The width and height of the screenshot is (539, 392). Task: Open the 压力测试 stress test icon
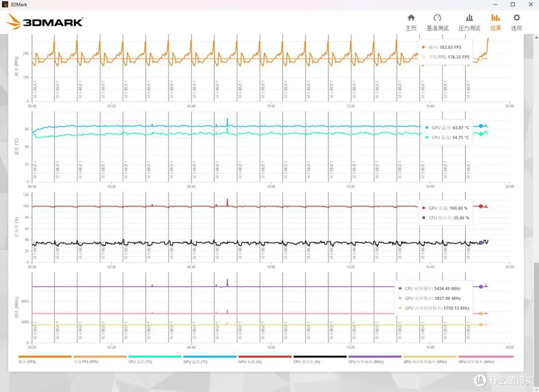coord(469,17)
